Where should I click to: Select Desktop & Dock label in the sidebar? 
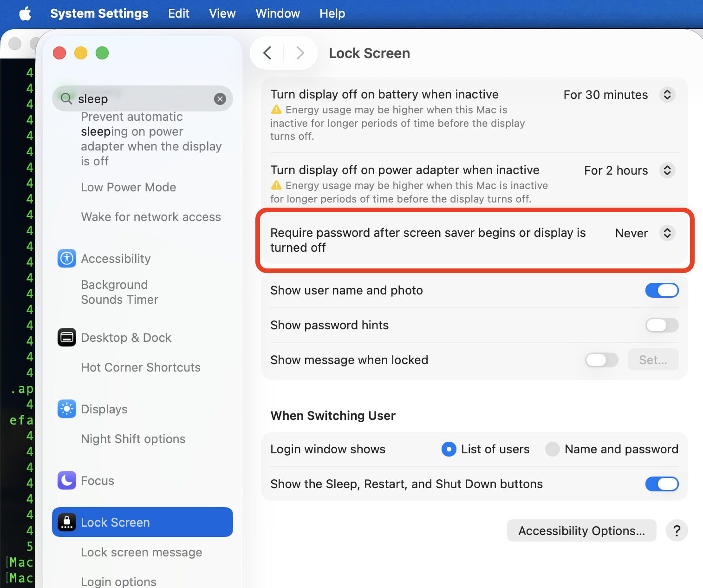pyautogui.click(x=126, y=338)
